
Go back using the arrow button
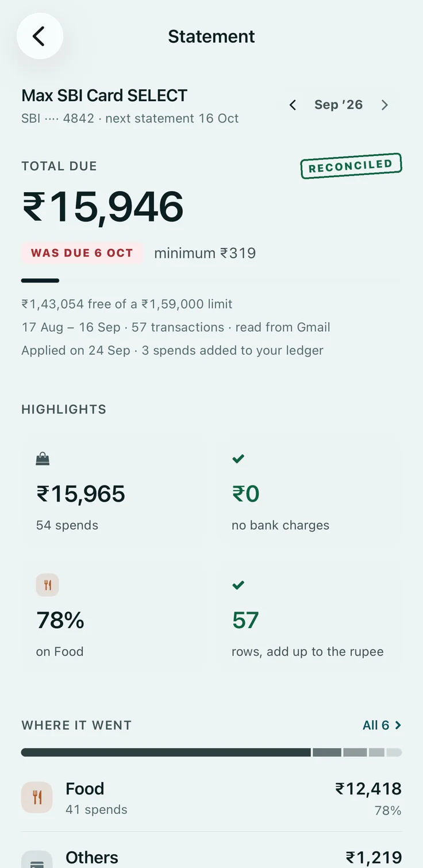40,36
